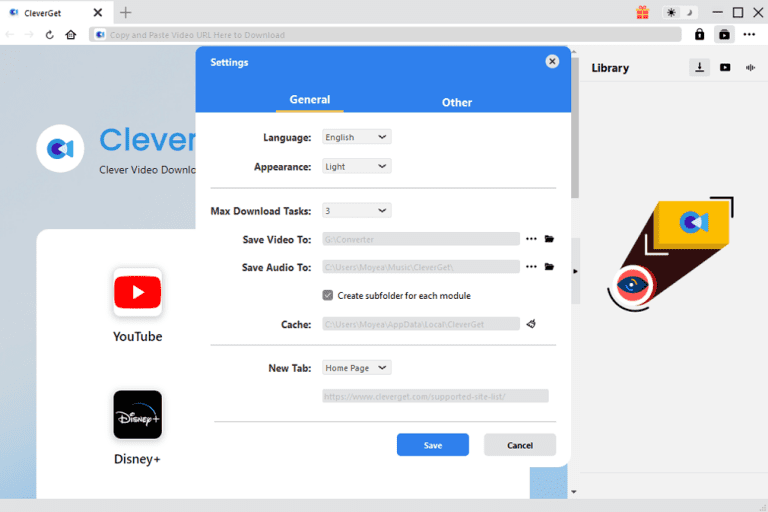
Task: Open the Save Video To folder icon
Action: pyautogui.click(x=549, y=239)
